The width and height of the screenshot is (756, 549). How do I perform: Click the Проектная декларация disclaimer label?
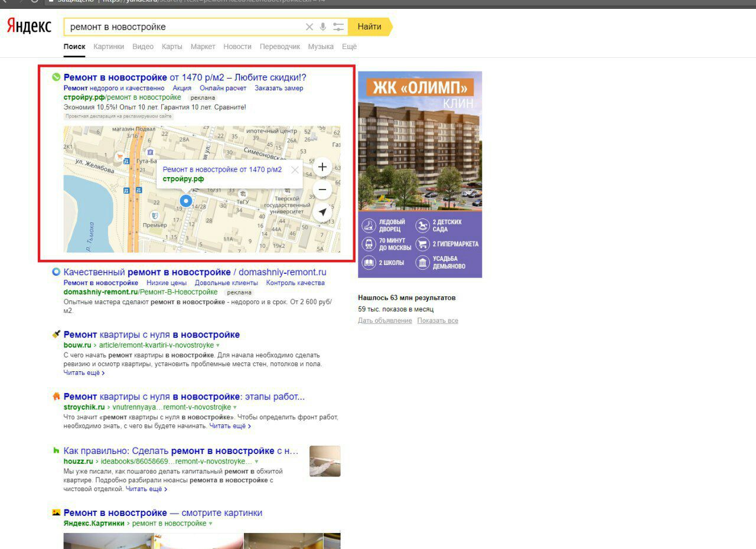click(x=118, y=116)
